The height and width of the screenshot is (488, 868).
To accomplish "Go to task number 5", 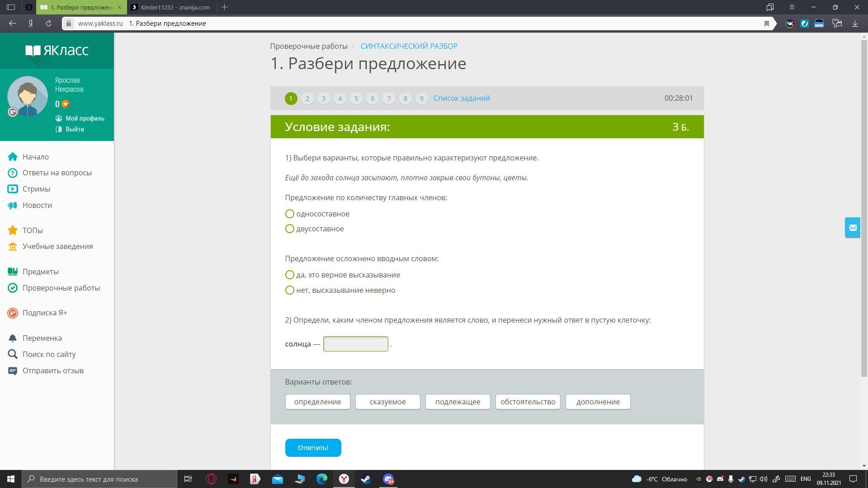I will (x=356, y=99).
